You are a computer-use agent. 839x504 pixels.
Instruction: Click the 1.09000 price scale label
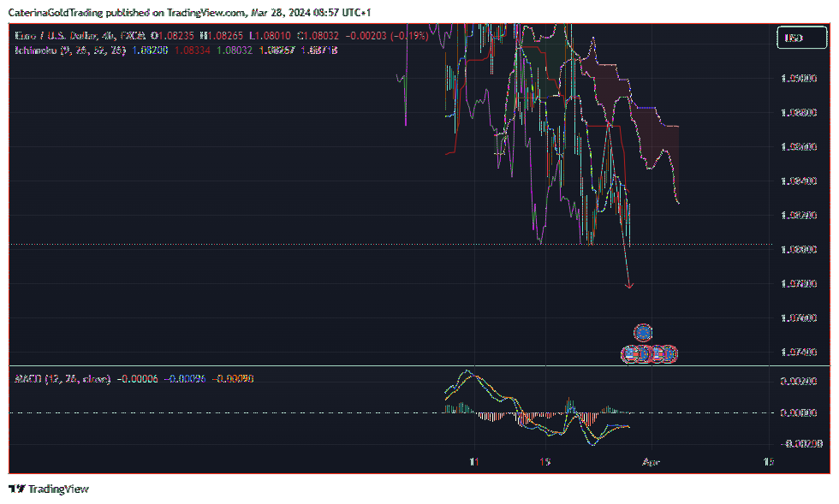pos(799,79)
